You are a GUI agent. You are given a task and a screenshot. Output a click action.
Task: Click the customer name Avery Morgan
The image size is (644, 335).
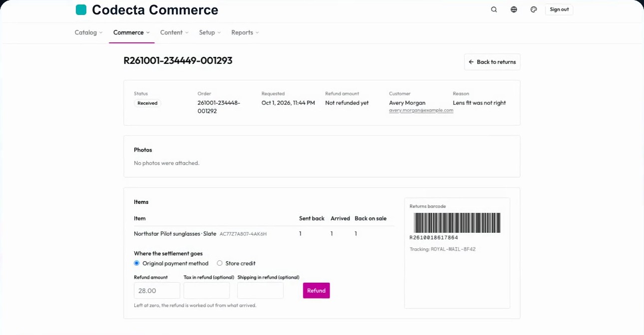[x=407, y=103]
